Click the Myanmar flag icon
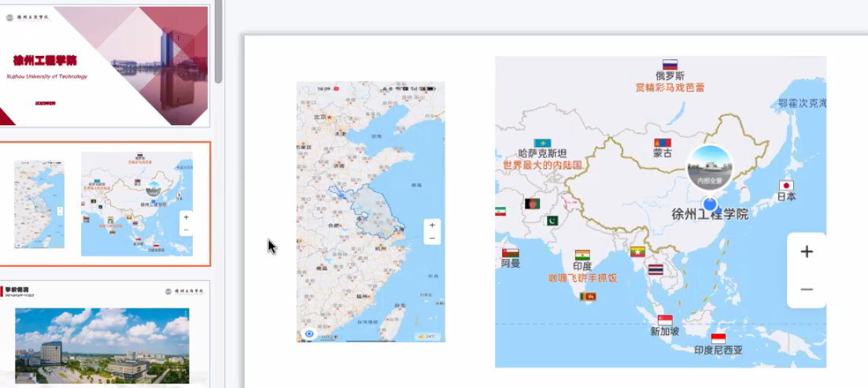Viewport: 868px width, 388px height. click(x=637, y=251)
